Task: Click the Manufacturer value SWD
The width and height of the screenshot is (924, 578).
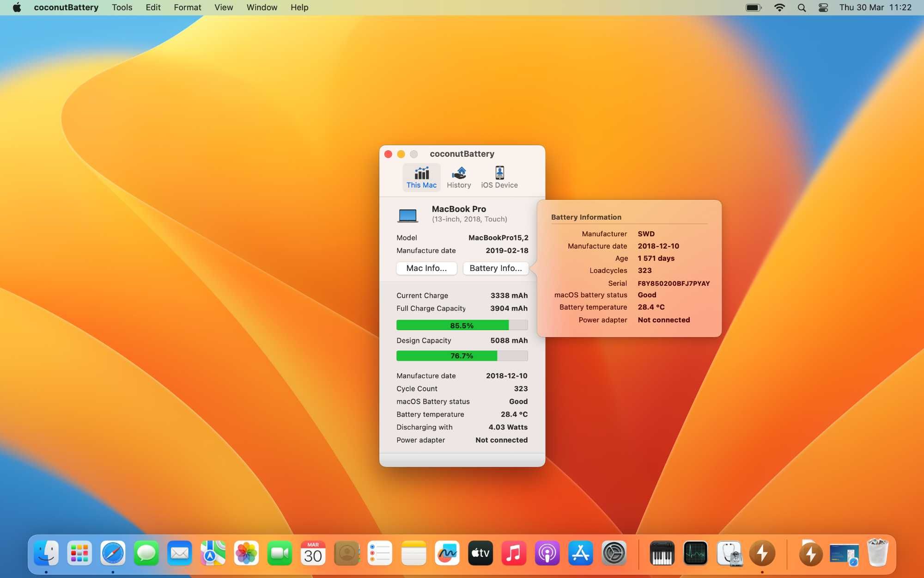Action: tap(646, 234)
